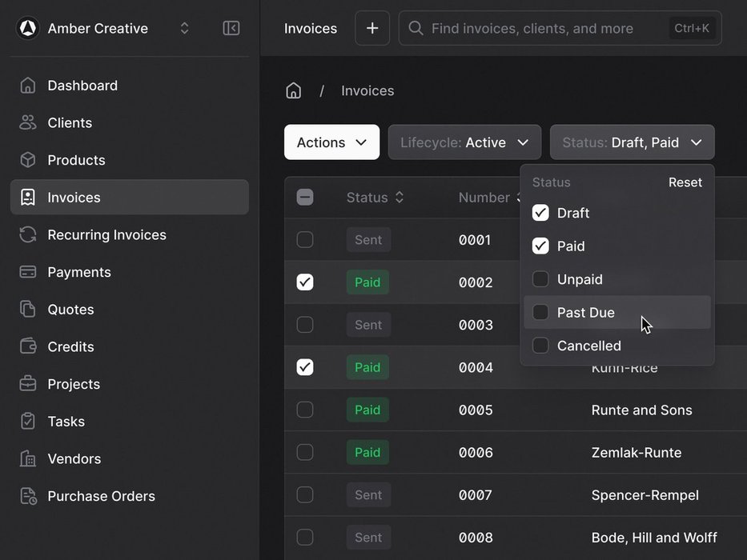Select the checkbox for invoice 0008
747x560 pixels.
[305, 537]
